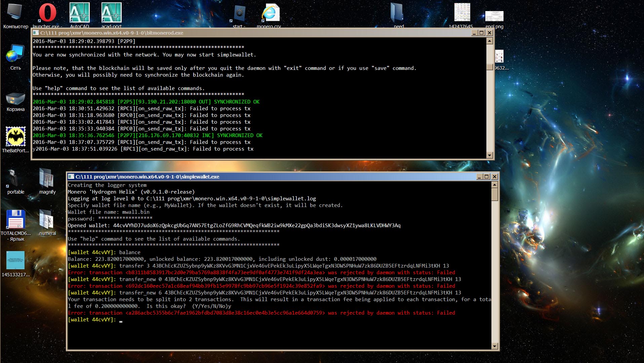Image resolution: width=644 pixels, height=363 pixels.
Task: Minimize the simplewallet.exe window
Action: pyautogui.click(x=479, y=177)
